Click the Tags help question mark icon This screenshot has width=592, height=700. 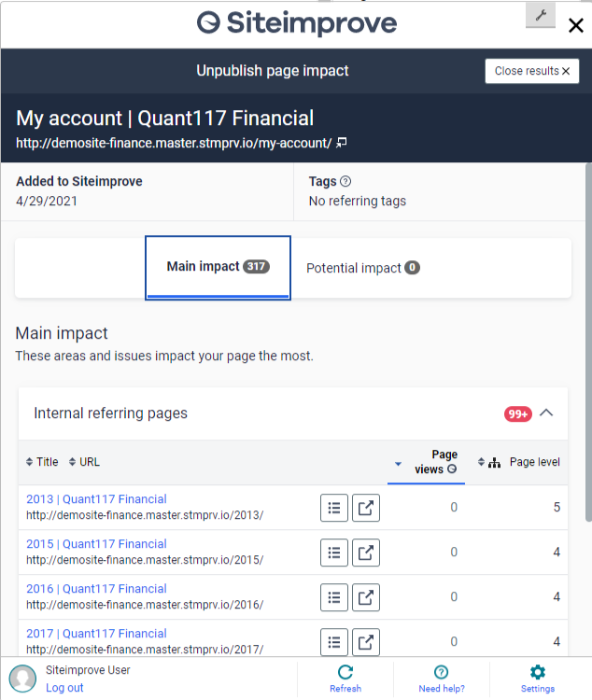[x=345, y=181]
